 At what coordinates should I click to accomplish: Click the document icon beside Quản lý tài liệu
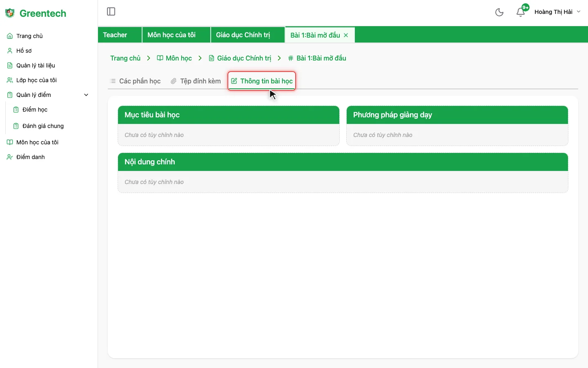(x=10, y=65)
